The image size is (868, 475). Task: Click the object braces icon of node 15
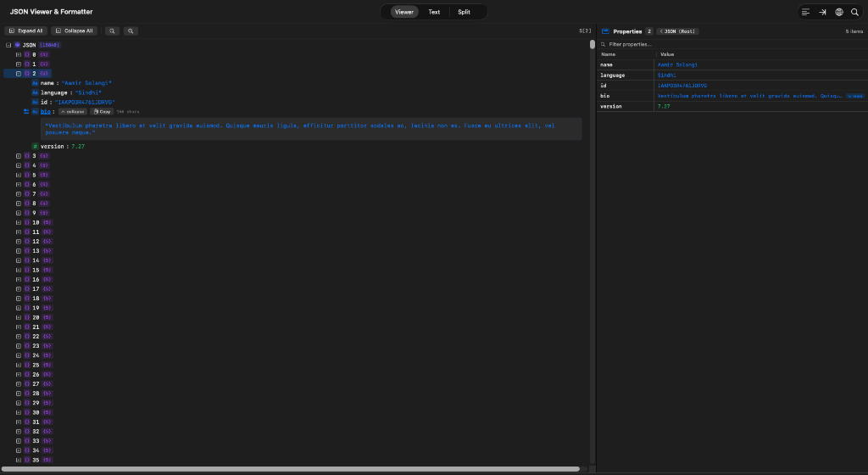(27, 271)
